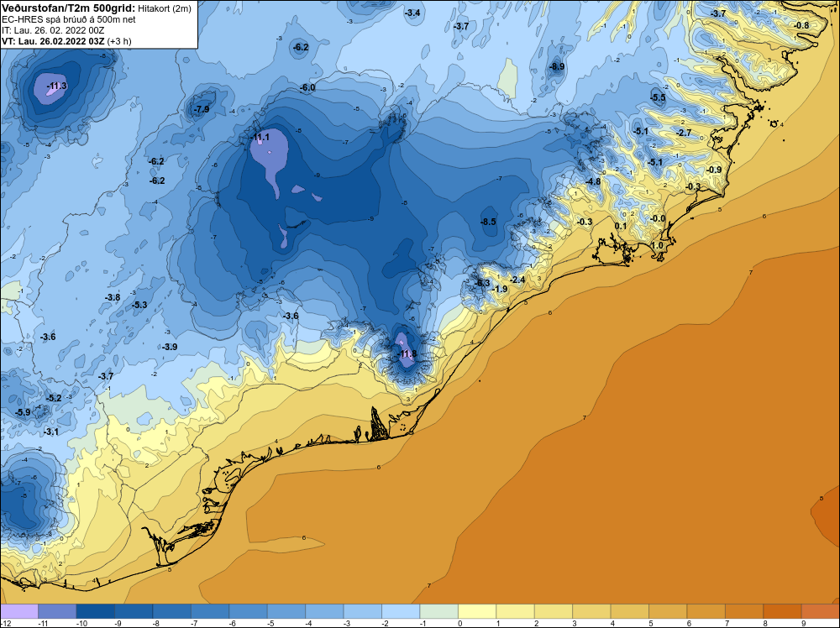Click the 1 degree legend swatch

(516, 611)
